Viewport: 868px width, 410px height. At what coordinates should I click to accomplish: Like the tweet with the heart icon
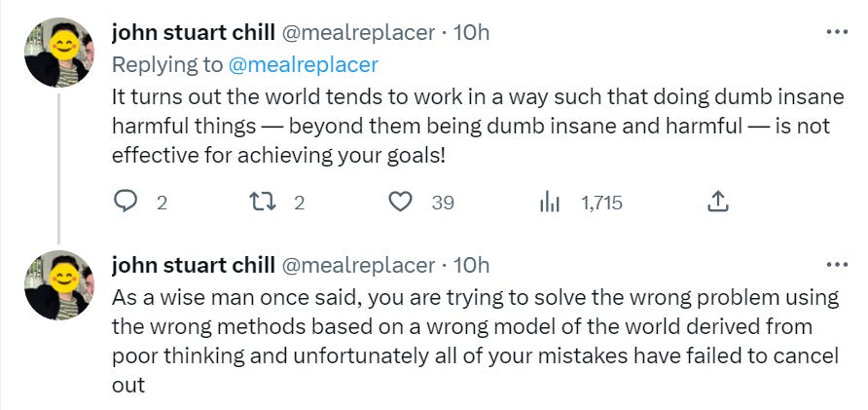tap(400, 203)
